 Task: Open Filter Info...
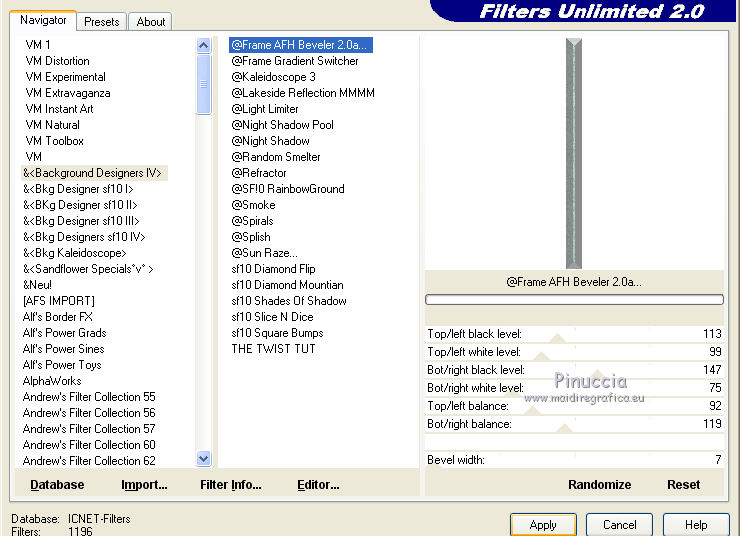(230, 485)
